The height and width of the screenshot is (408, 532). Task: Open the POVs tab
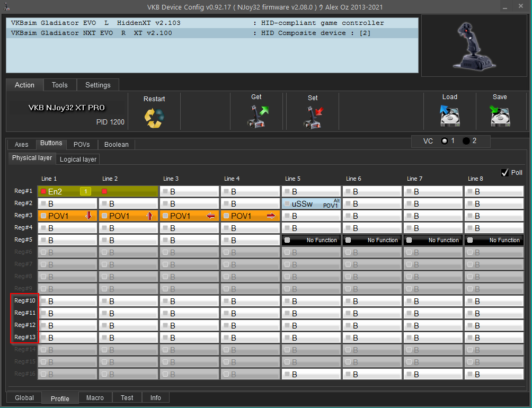point(82,145)
